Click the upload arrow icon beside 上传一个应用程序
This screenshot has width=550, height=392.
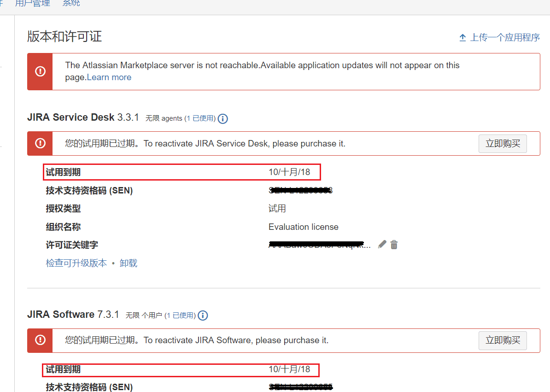(x=462, y=37)
